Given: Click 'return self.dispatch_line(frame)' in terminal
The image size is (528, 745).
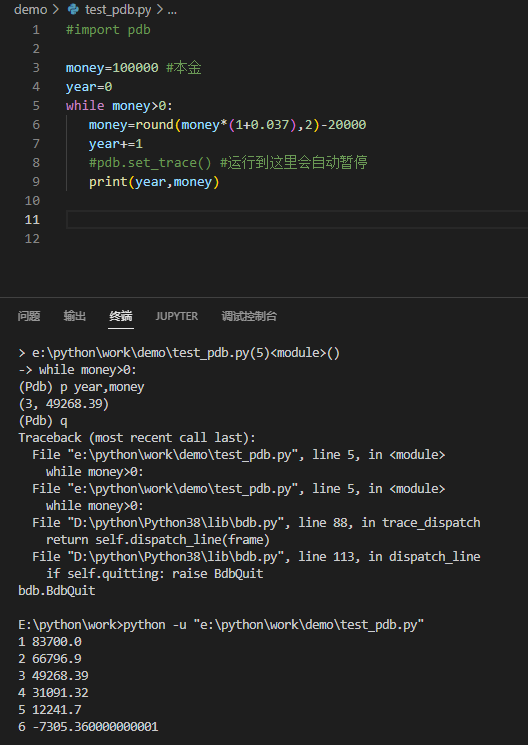Looking at the screenshot, I should pos(158,540).
